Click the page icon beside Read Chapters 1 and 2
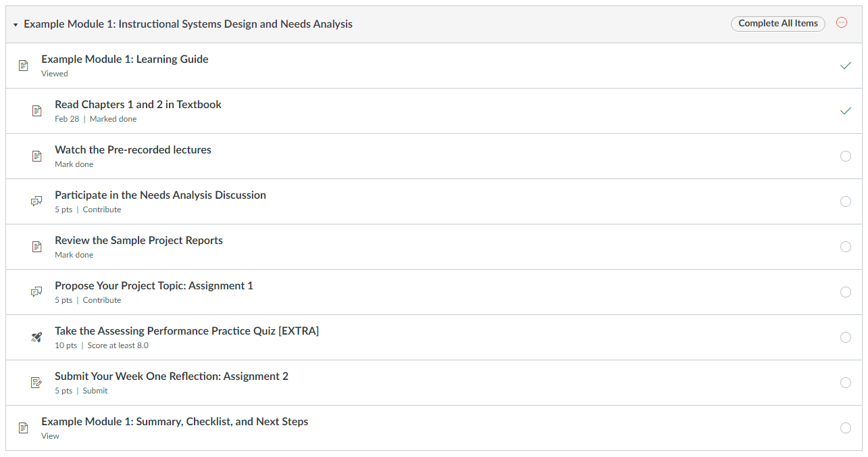 tap(36, 110)
